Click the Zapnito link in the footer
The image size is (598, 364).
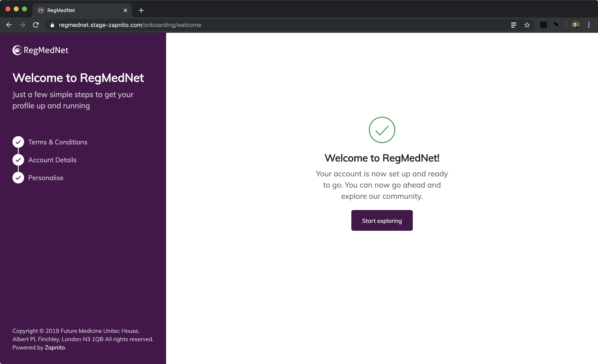pos(55,348)
